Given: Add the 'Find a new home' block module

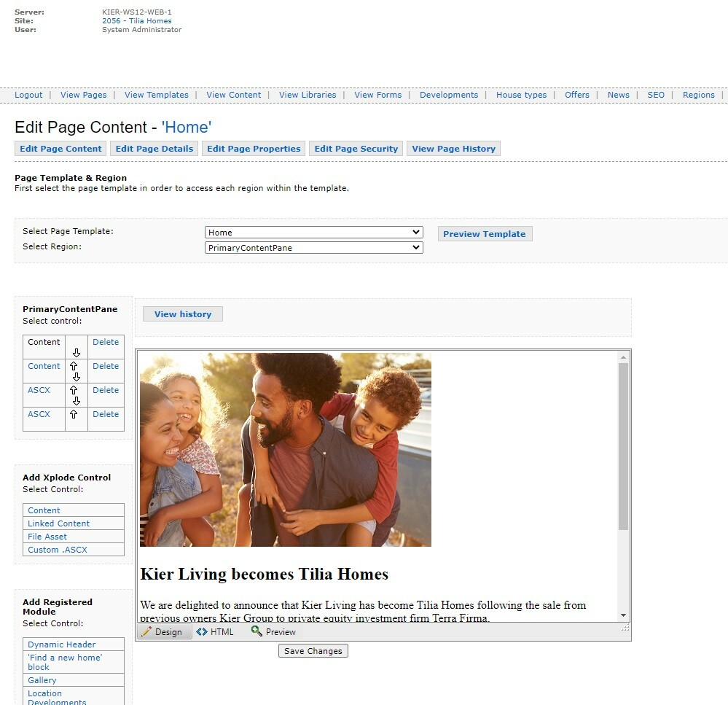Looking at the screenshot, I should (x=65, y=662).
